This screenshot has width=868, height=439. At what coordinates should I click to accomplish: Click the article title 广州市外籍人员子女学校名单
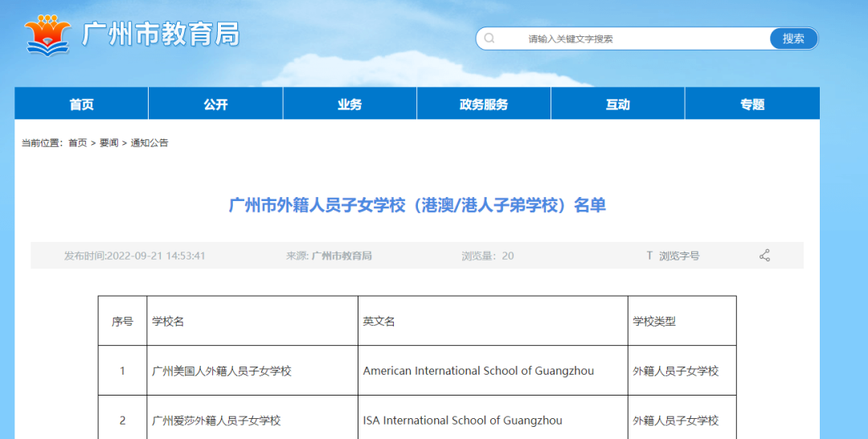(417, 205)
